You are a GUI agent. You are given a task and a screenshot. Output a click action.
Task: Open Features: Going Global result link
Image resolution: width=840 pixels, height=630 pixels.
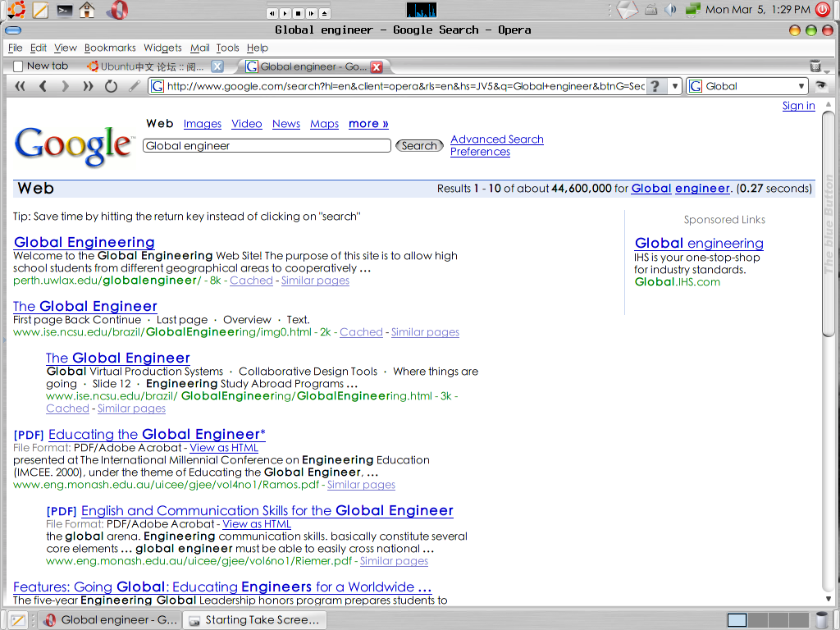222,587
